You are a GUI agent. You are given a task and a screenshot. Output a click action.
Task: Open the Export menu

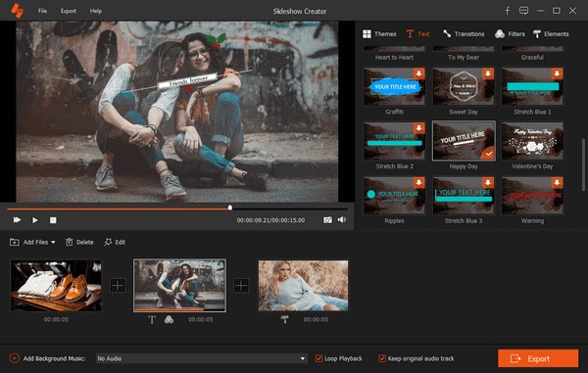pyautogui.click(x=69, y=11)
